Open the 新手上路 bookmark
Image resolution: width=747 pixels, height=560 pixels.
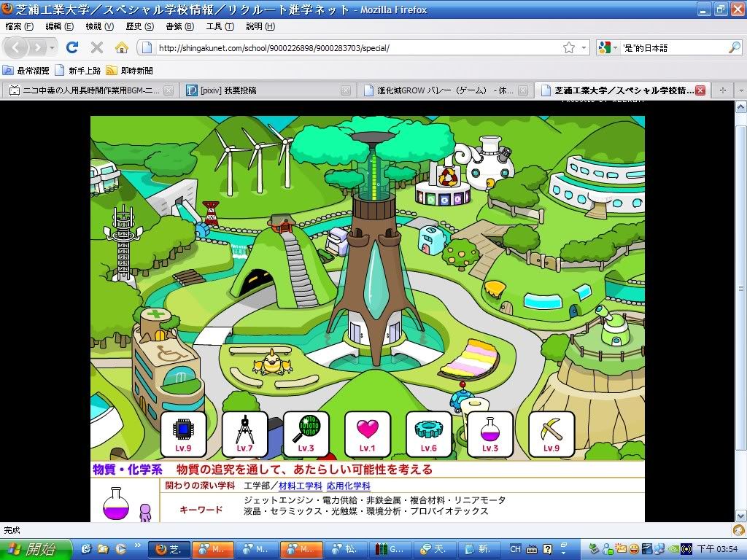tap(77, 71)
